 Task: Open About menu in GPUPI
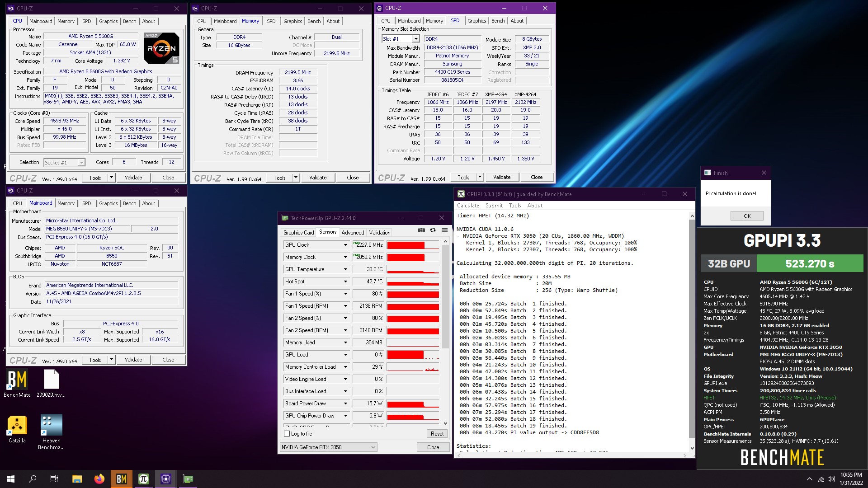535,206
